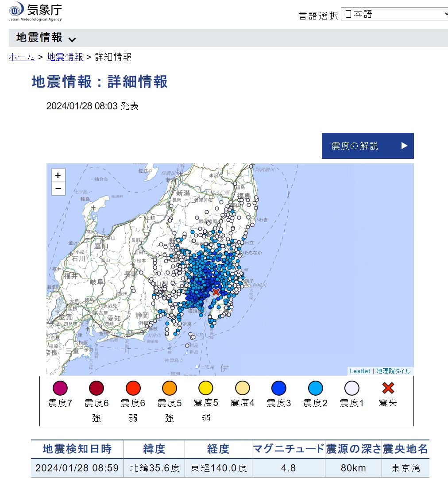Image resolution: width=448 pixels, height=482 pixels.
Task: Open the Leaflet attribution link
Action: point(360,371)
